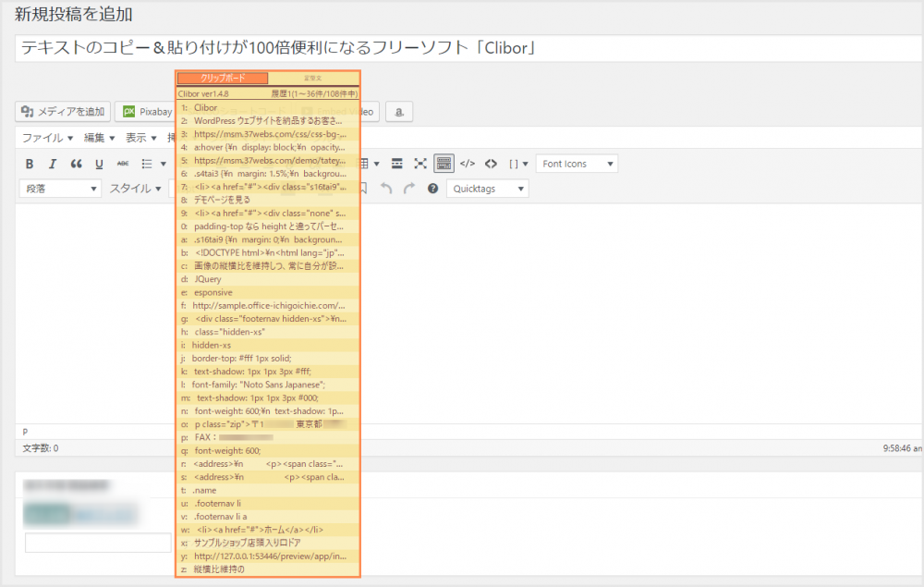Select Clibor entry 'サンプルショップ店頭入り口ドア'
The image size is (924, 587).
coord(268,543)
